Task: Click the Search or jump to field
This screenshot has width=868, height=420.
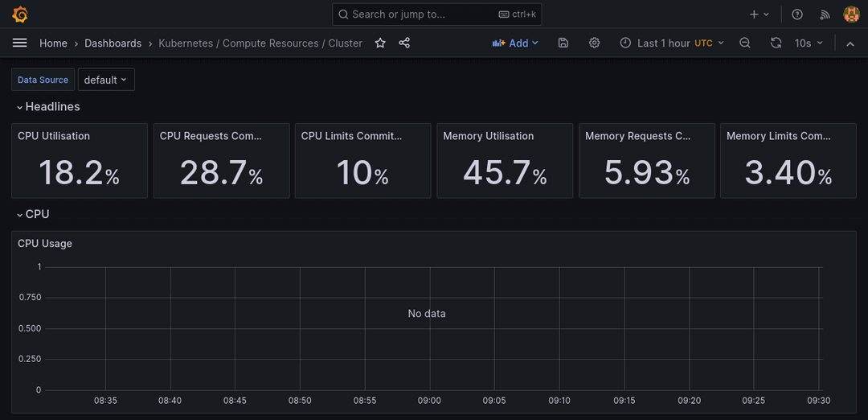Action: point(436,14)
